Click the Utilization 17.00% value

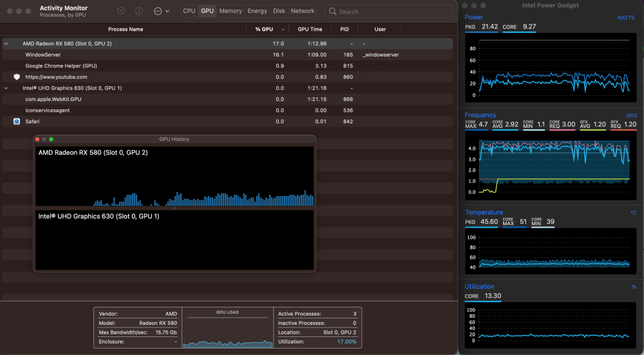point(346,341)
